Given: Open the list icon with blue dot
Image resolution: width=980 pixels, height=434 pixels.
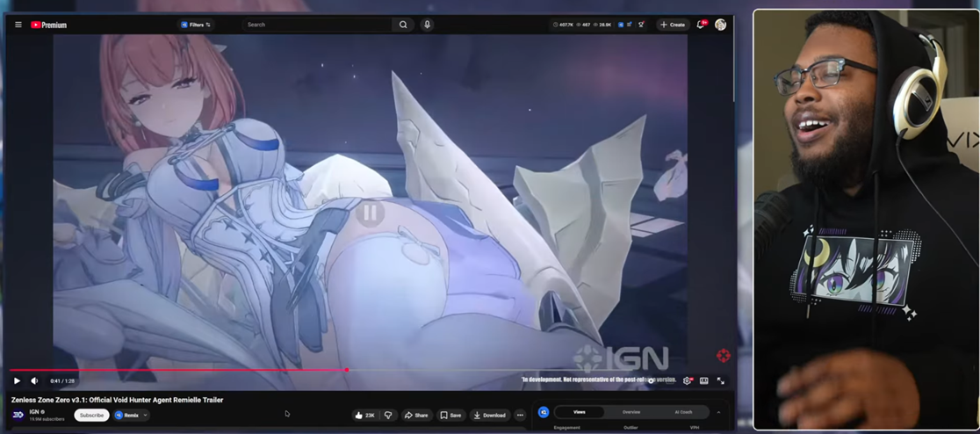Looking at the screenshot, I should click(630, 25).
